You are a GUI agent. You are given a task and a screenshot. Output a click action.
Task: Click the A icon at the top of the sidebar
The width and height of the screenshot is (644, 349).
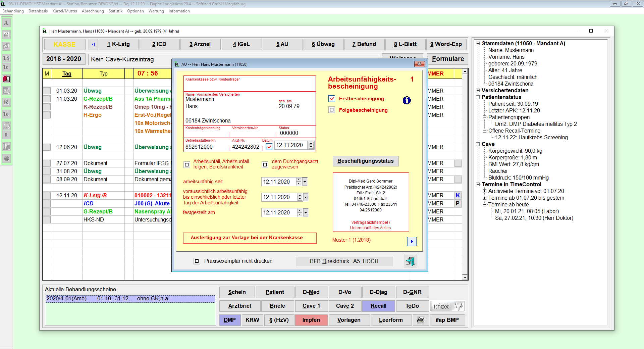click(x=6, y=22)
